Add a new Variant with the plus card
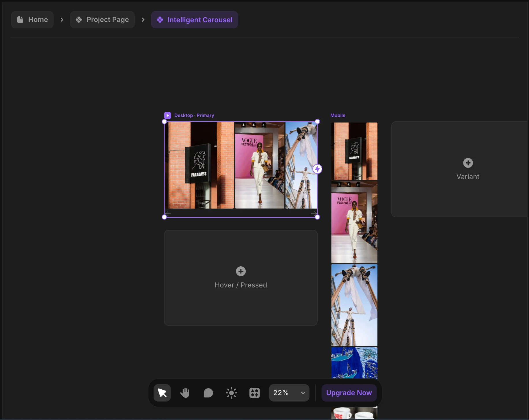This screenshot has height=420, width=529. coord(460,169)
